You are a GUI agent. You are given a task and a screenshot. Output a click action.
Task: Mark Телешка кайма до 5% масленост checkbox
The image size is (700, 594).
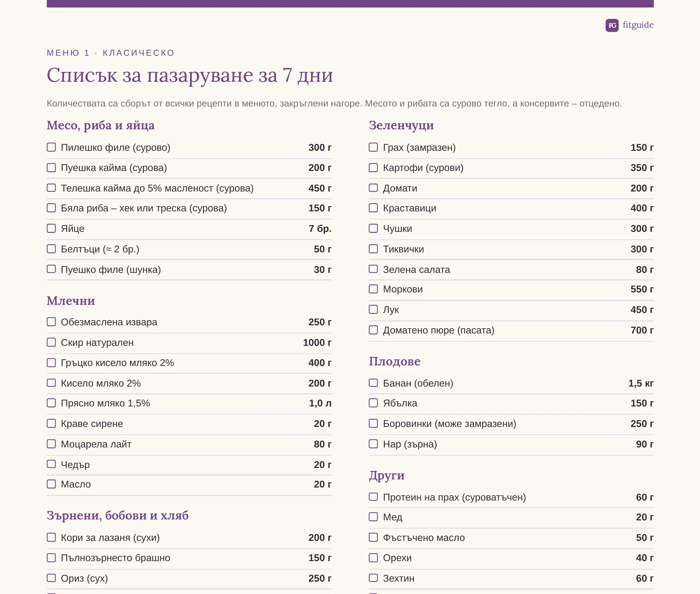click(51, 188)
